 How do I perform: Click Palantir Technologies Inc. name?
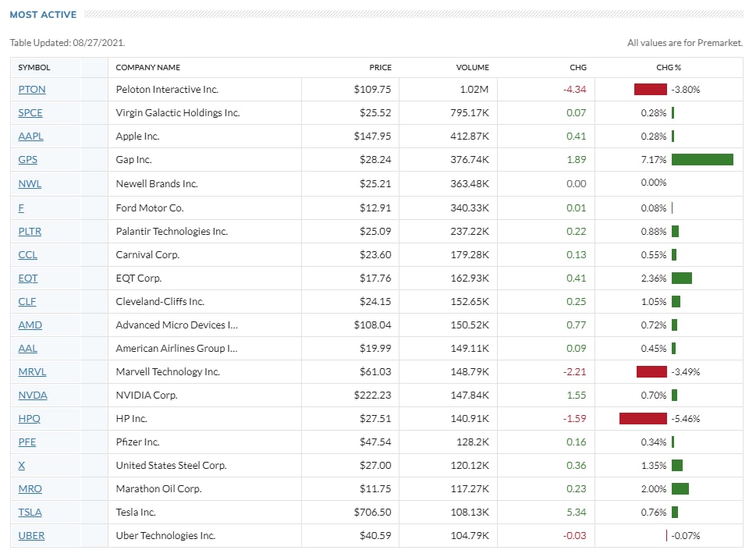pos(172,232)
